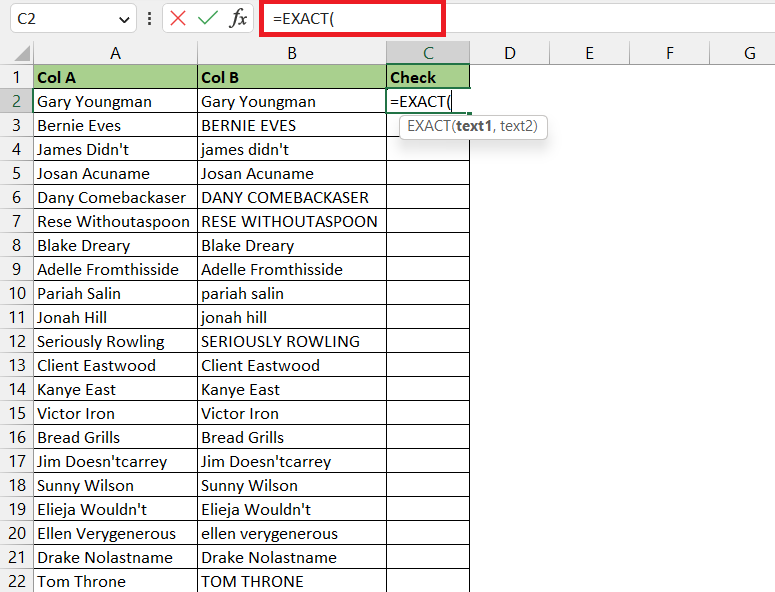The height and width of the screenshot is (592, 775).
Task: Open the Insert Function fx dialog
Action: 238,19
